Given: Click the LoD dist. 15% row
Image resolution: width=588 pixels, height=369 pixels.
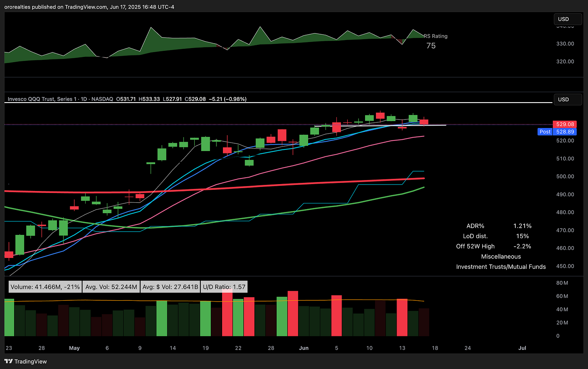Looking at the screenshot, I should 496,236.
